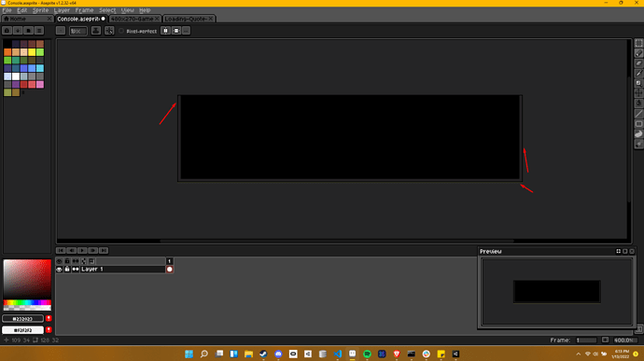Screen dimensions: 644x361
Task: Click the sort and gradients palette icon
Action: [18, 31]
